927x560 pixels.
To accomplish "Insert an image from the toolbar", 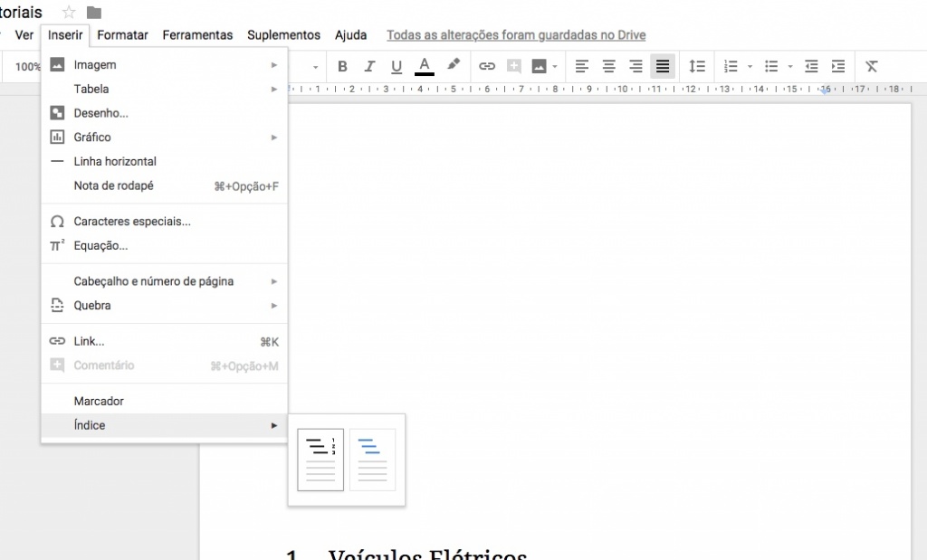I will pos(538,65).
